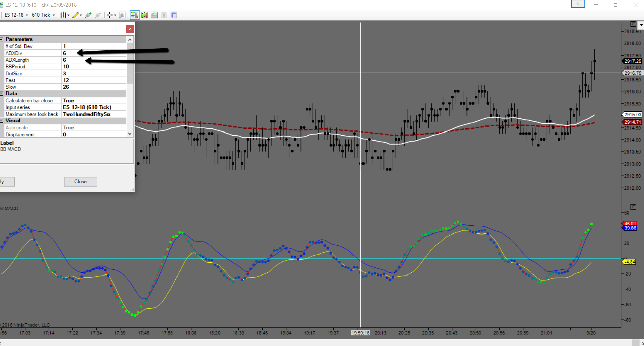Open the 610 Tick interval selector
This screenshot has width=644, height=346.
tap(43, 15)
